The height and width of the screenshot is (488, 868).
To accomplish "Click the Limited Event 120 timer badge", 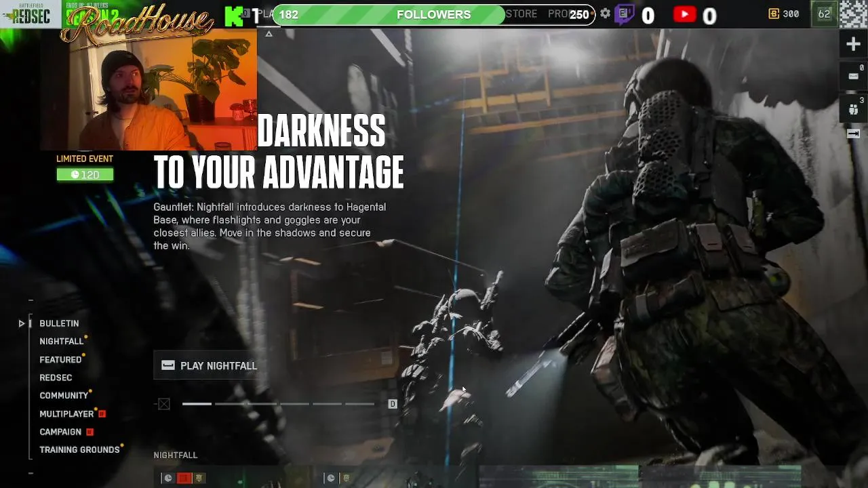I will (85, 175).
